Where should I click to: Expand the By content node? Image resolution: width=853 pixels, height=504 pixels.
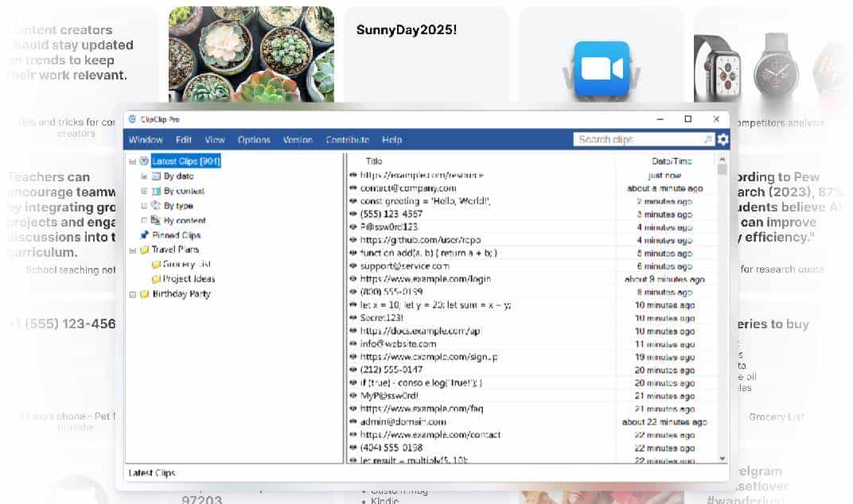(143, 220)
